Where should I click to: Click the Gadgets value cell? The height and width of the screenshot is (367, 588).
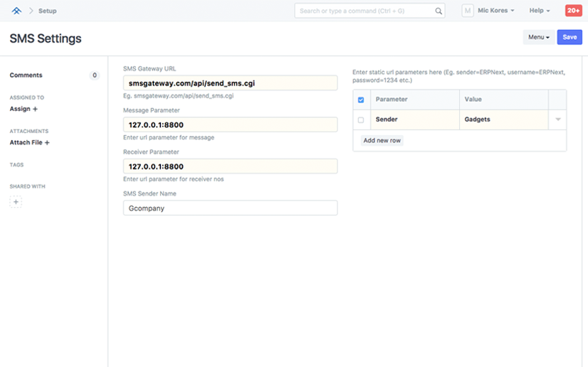pos(504,119)
